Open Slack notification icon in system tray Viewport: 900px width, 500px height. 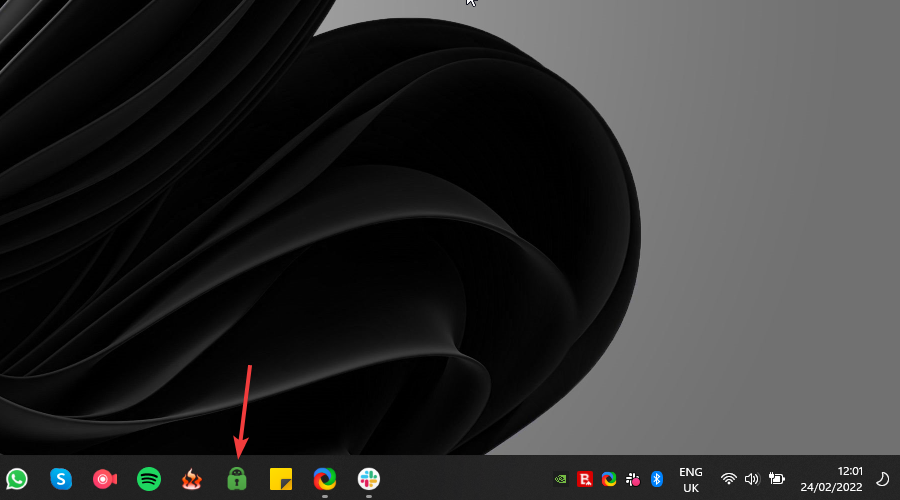click(633, 479)
